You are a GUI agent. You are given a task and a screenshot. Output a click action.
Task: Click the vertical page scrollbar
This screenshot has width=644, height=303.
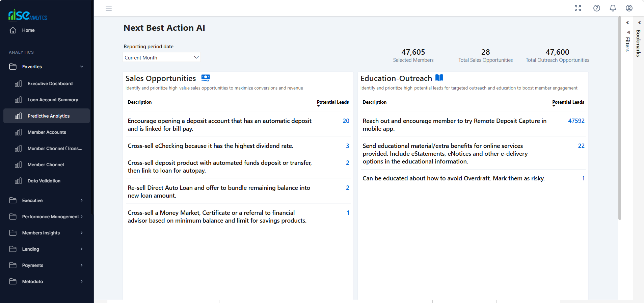pyautogui.click(x=620, y=118)
